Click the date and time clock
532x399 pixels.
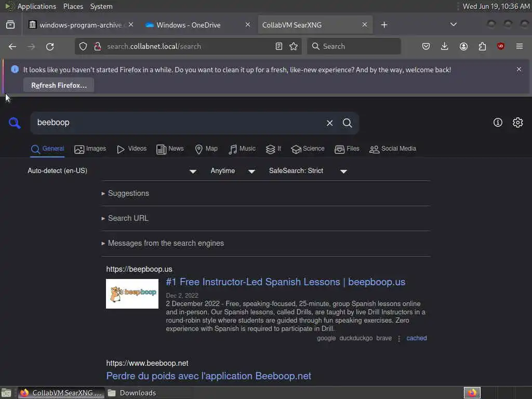496,6
